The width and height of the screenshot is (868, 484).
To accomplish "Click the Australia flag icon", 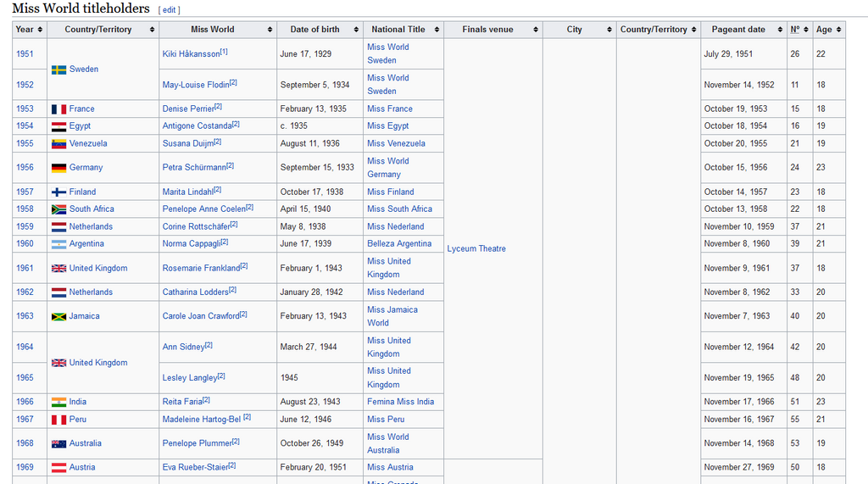I will (x=58, y=443).
